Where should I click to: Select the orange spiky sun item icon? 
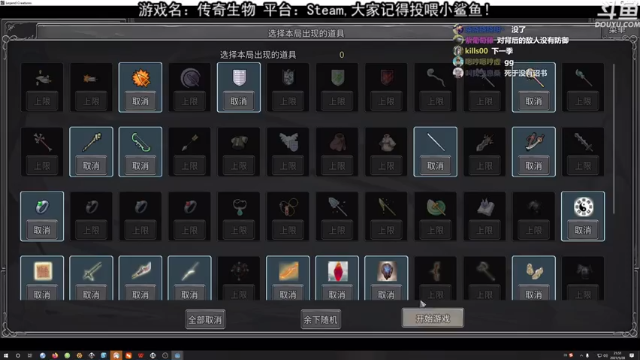140,78
